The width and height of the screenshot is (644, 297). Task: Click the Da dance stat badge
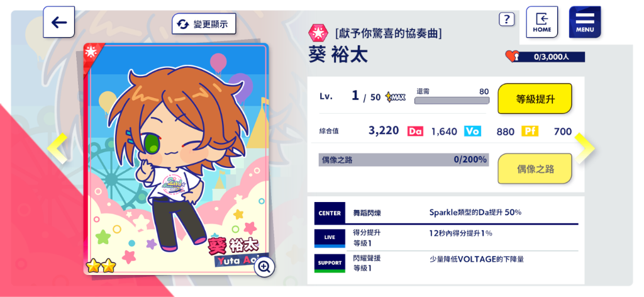click(x=415, y=132)
